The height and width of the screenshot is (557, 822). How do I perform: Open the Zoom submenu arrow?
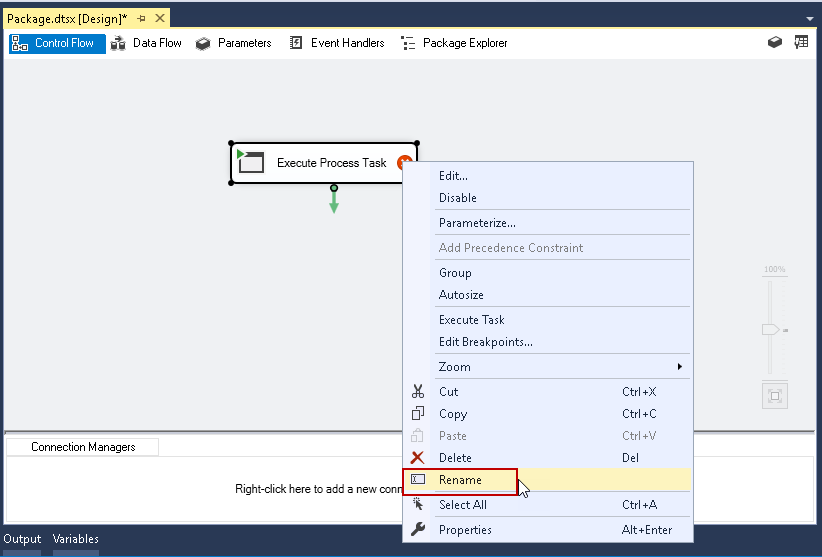(680, 367)
